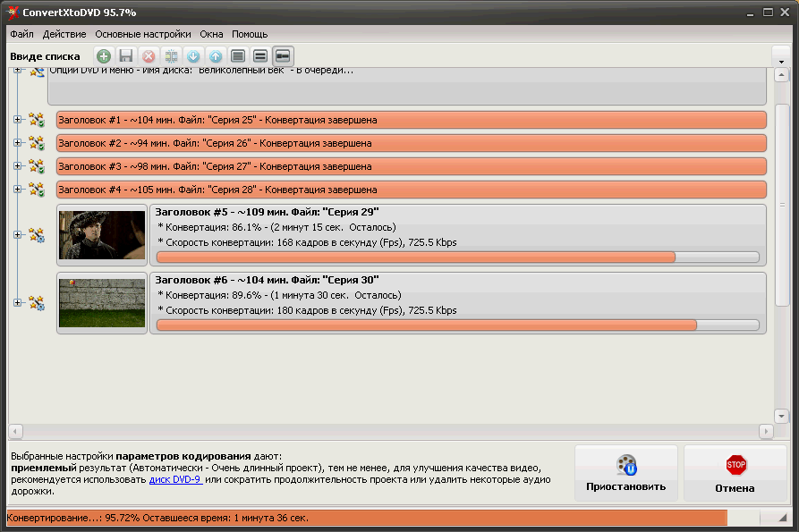Screen dimensions: 799x532
Task: Click the move up arrow toolbar icon
Action: coord(215,56)
